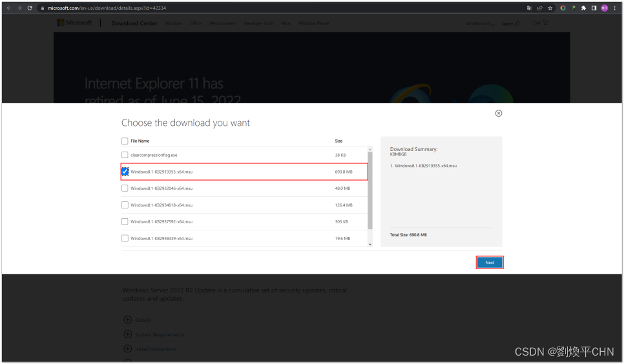Expand the System Requirements section
Screen dimensions: 624x364
coord(154,334)
